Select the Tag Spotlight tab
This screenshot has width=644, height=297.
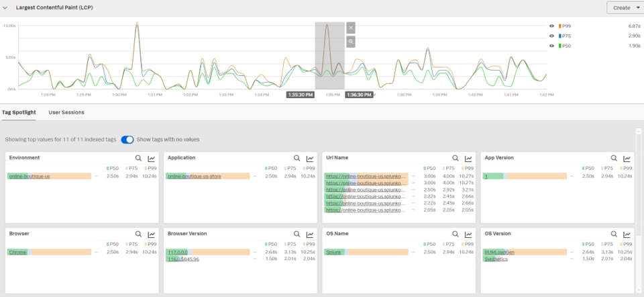19,112
